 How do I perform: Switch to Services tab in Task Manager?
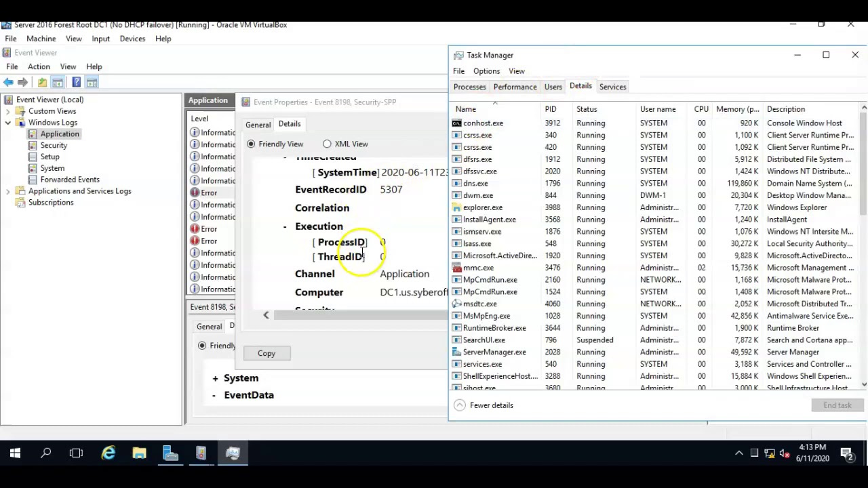coord(612,87)
